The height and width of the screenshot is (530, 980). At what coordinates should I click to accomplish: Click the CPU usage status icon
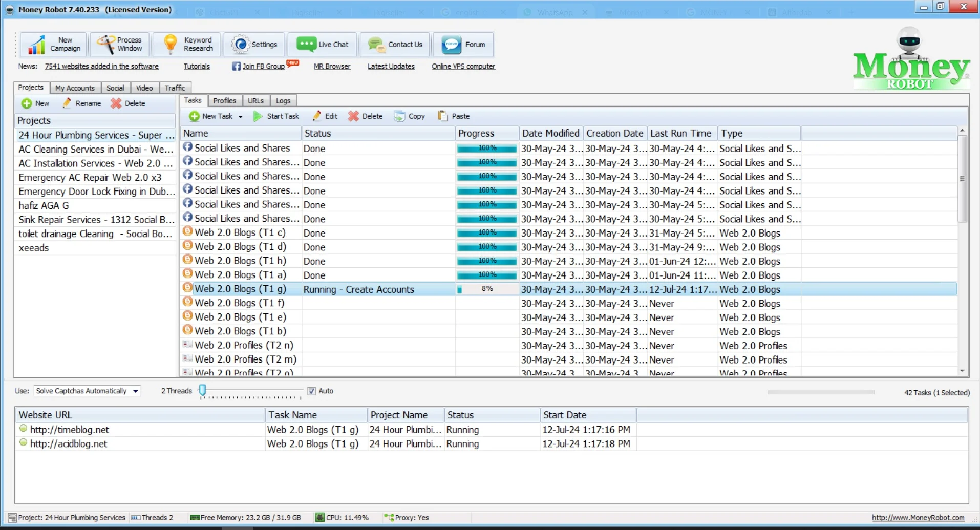point(320,517)
